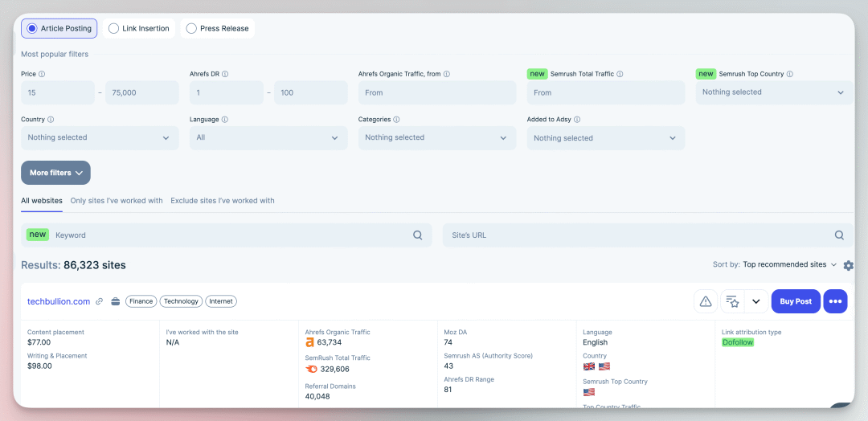
Task: Switch to Only sites I've worked with tab
Action: point(117,200)
